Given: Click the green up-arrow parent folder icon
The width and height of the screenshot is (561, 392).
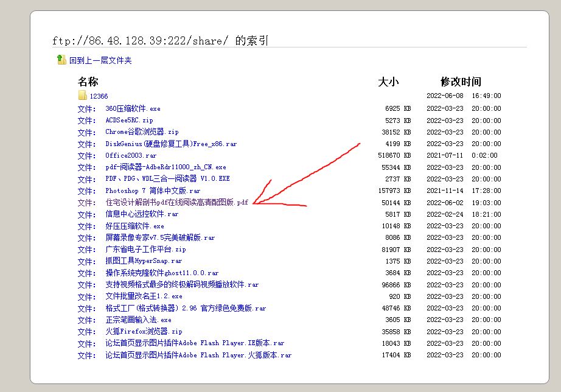Looking at the screenshot, I should pyautogui.click(x=61, y=60).
